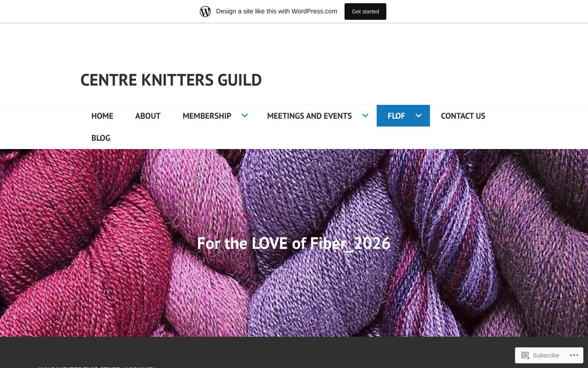This screenshot has width=588, height=368.
Task: Open the BLOG section
Action: pos(101,138)
